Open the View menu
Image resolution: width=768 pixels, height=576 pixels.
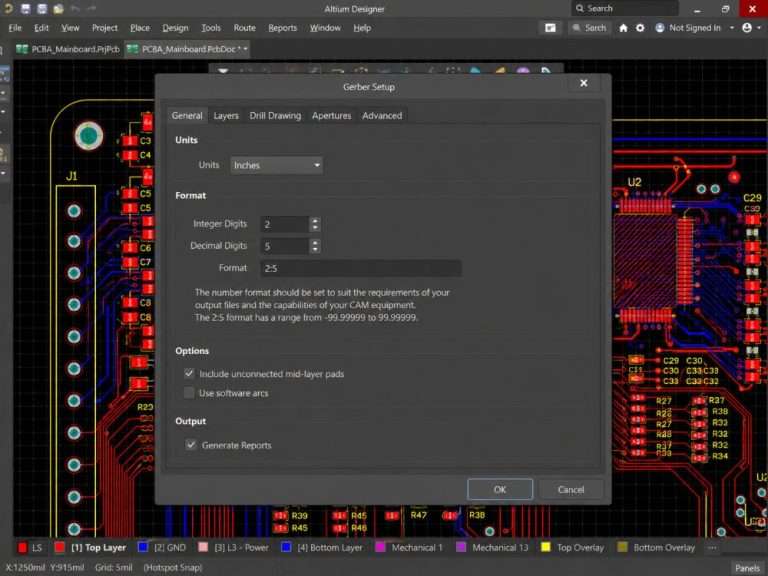(x=70, y=28)
